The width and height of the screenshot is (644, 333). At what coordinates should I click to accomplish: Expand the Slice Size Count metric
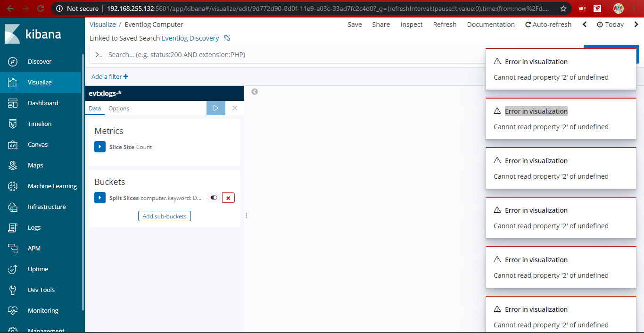coord(99,147)
